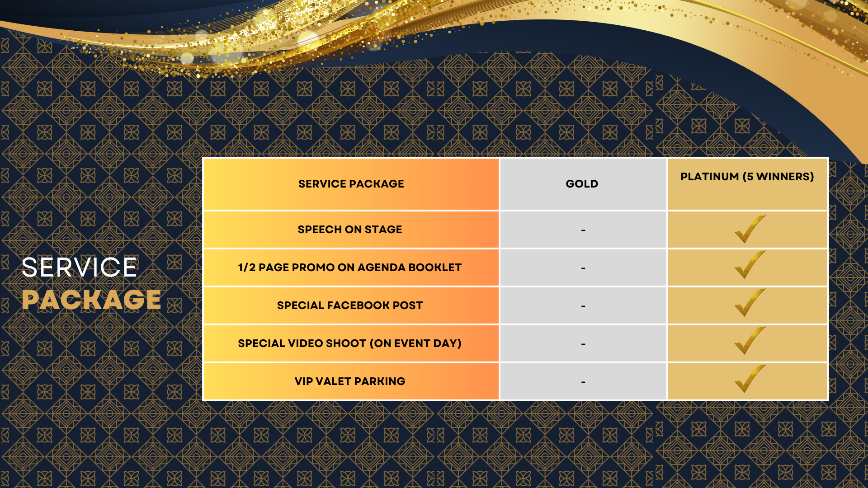Click the Special Facebook Post label
Screen dimensions: 868x488
[350, 305]
